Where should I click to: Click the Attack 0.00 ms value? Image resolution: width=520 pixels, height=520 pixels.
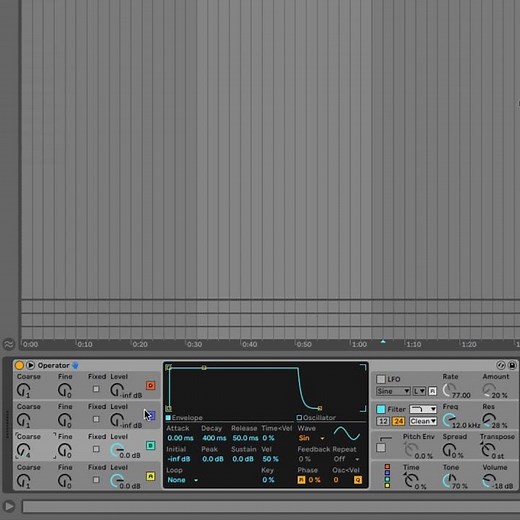coord(180,438)
